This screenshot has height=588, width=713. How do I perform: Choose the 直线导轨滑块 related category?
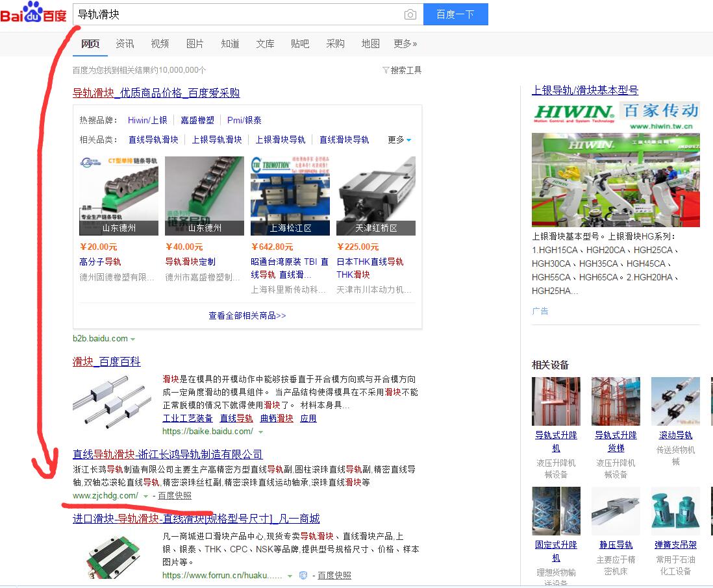click(x=153, y=140)
